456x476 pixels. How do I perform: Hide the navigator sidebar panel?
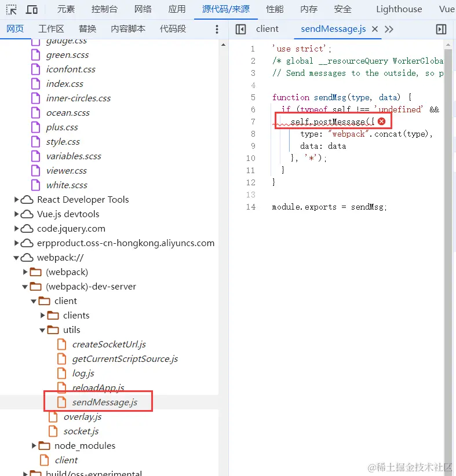click(x=240, y=29)
